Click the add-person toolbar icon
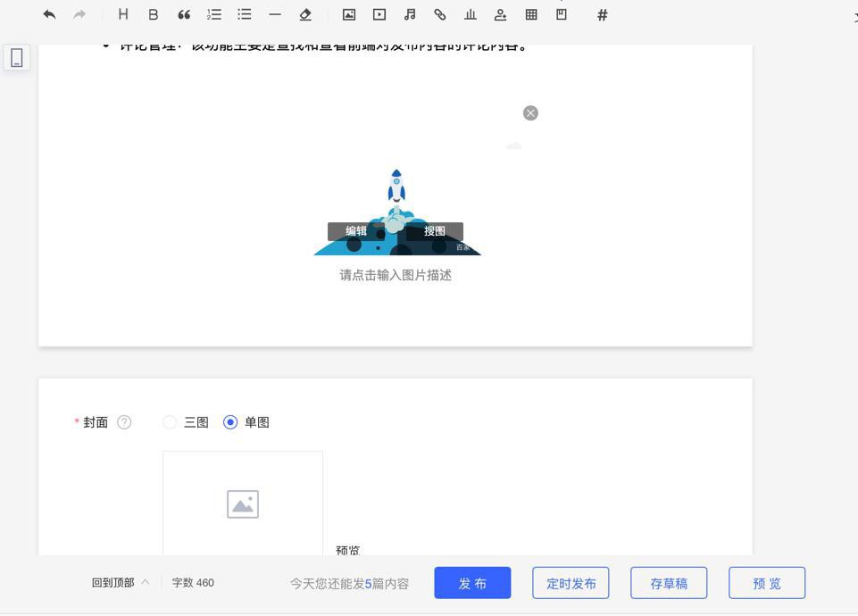The height and width of the screenshot is (616, 858). point(500,15)
